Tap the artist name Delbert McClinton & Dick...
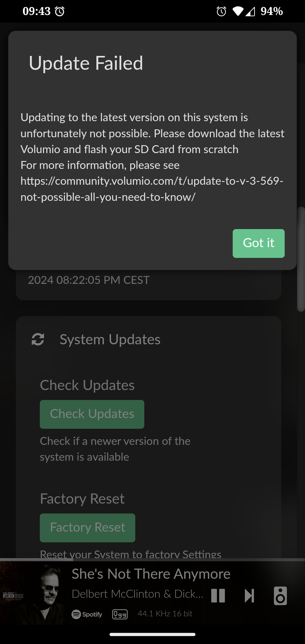This screenshot has width=305, height=644. 138,594
